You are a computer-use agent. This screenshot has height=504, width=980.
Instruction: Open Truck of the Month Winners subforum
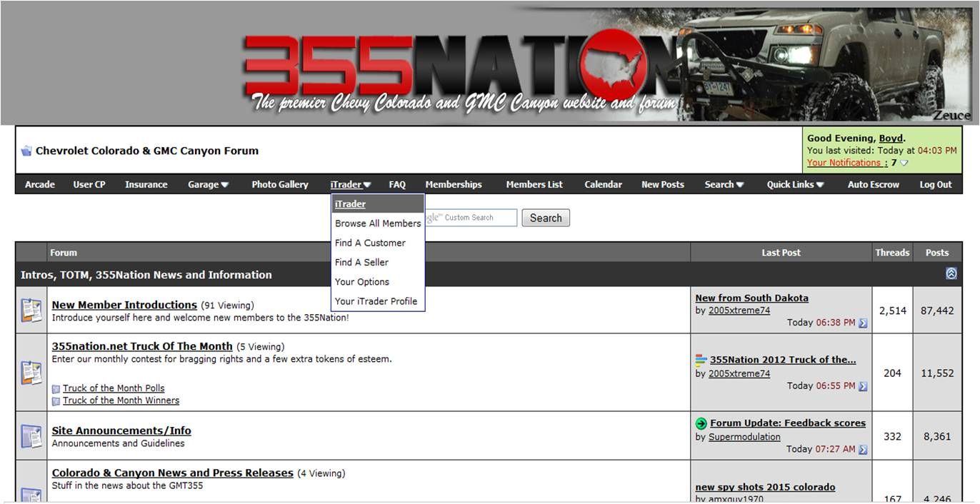121,400
